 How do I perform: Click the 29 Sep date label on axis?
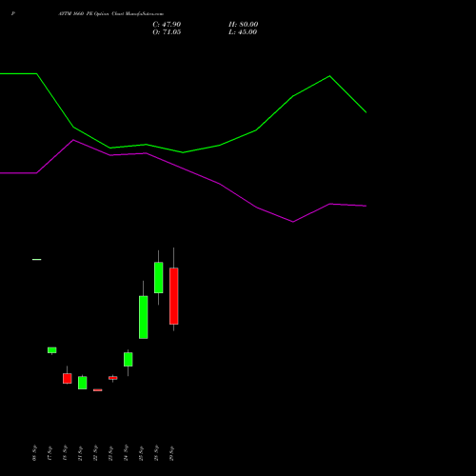click(171, 453)
